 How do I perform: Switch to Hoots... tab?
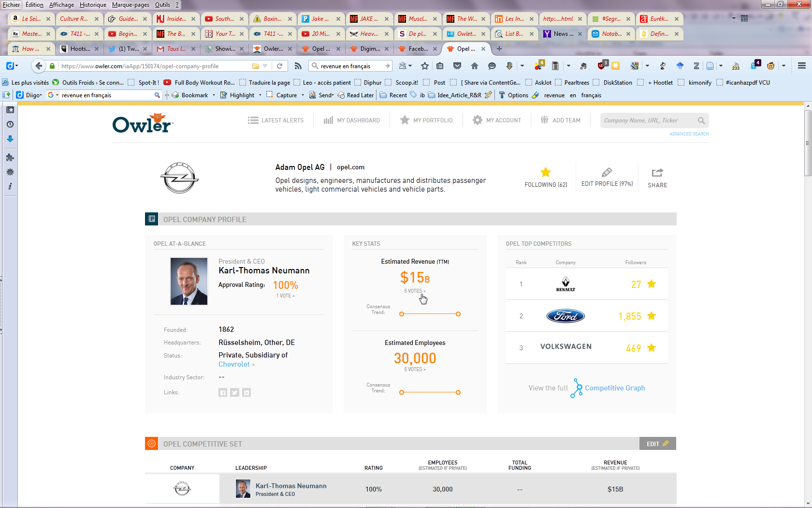[80, 49]
